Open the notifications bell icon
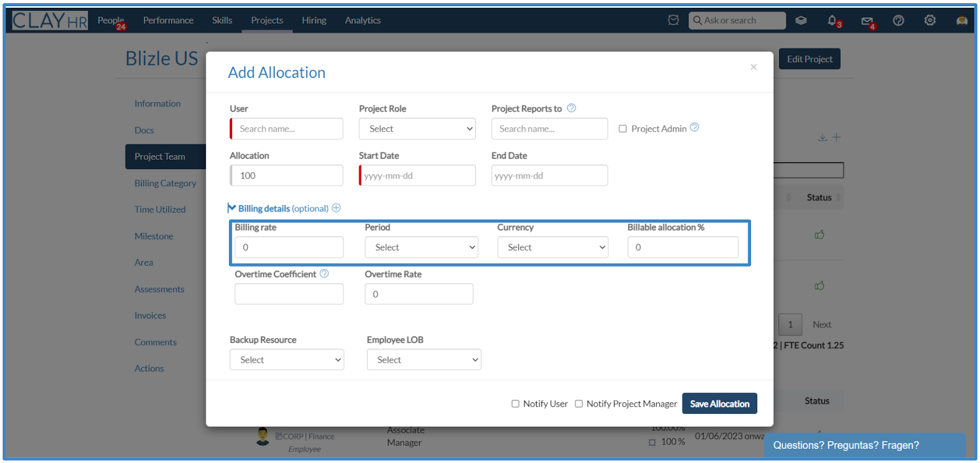 tap(832, 20)
